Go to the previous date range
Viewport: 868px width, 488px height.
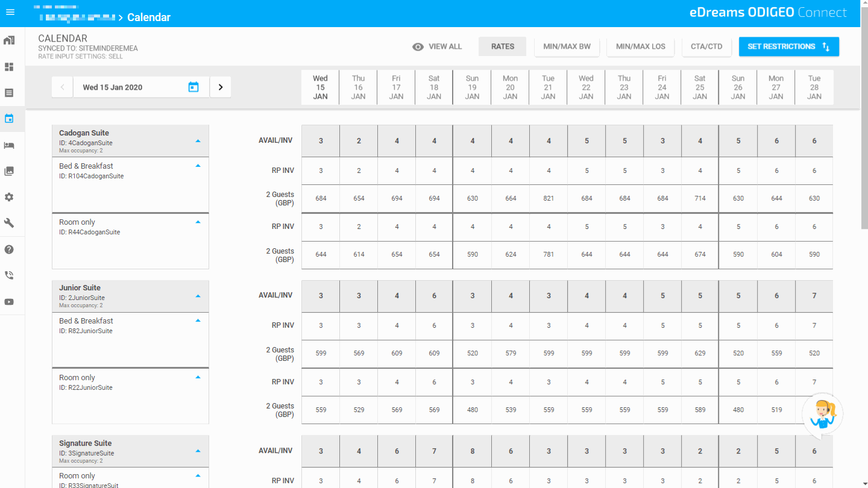[x=63, y=87]
